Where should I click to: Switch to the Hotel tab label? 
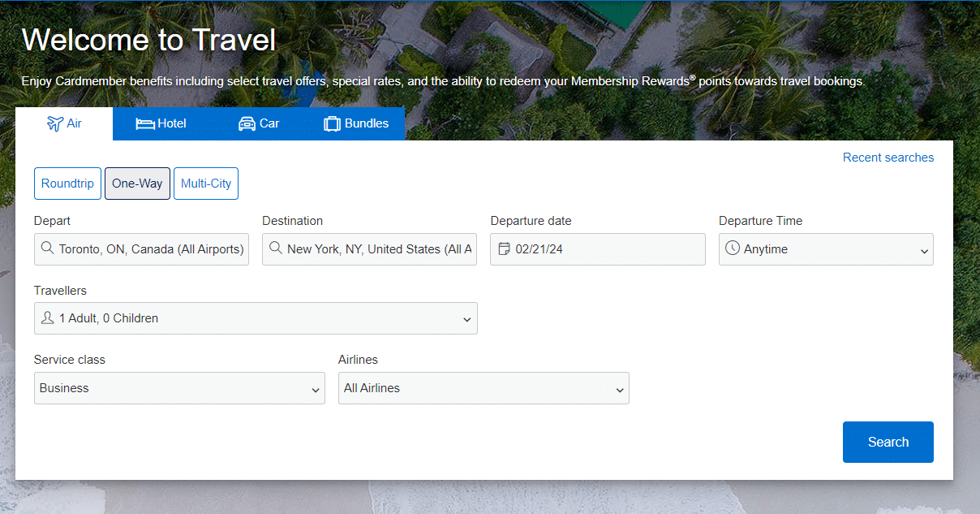172,123
